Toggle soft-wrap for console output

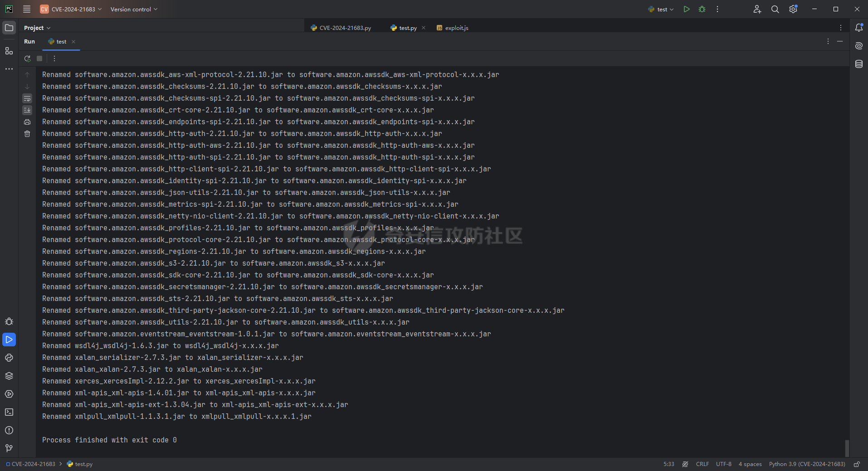pyautogui.click(x=27, y=98)
